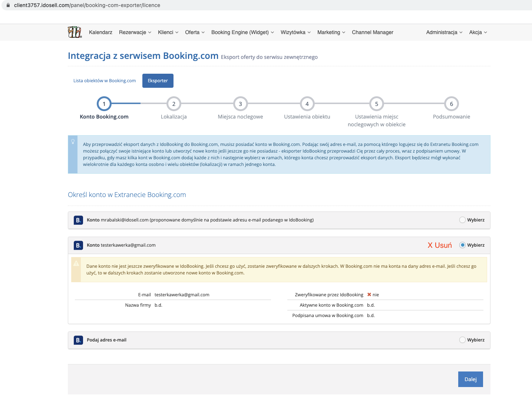This screenshot has height=400, width=532.
Task: Click the Konto mrabalski@idosell.com row label
Action: [200, 220]
